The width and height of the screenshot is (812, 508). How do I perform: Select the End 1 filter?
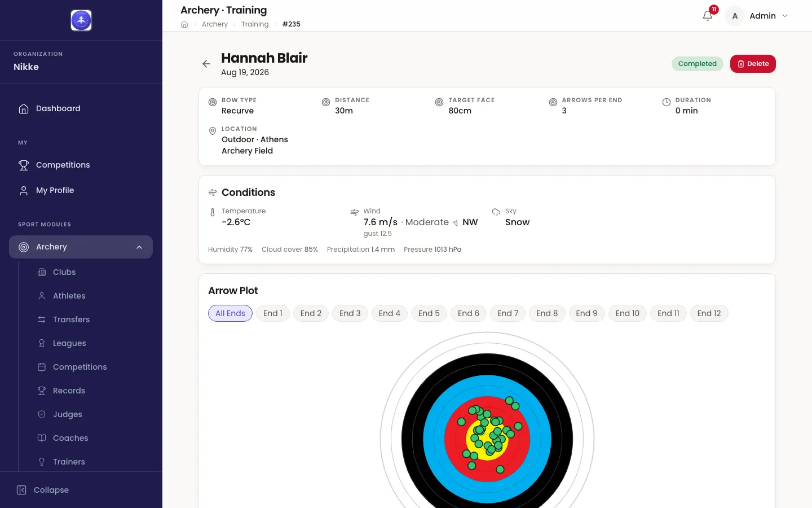tap(273, 313)
